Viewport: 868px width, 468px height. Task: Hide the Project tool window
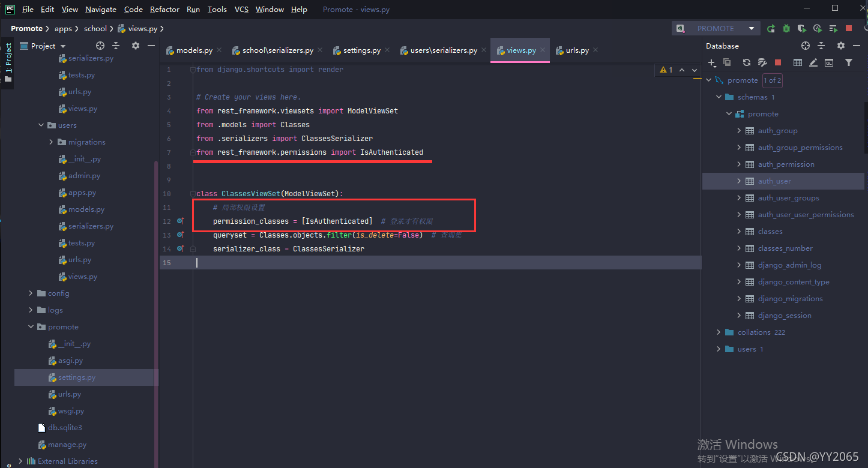click(151, 46)
